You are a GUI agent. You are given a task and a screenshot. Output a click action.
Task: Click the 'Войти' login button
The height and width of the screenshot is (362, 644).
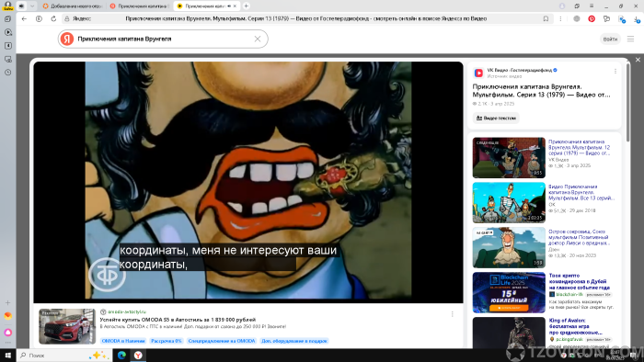pos(610,39)
